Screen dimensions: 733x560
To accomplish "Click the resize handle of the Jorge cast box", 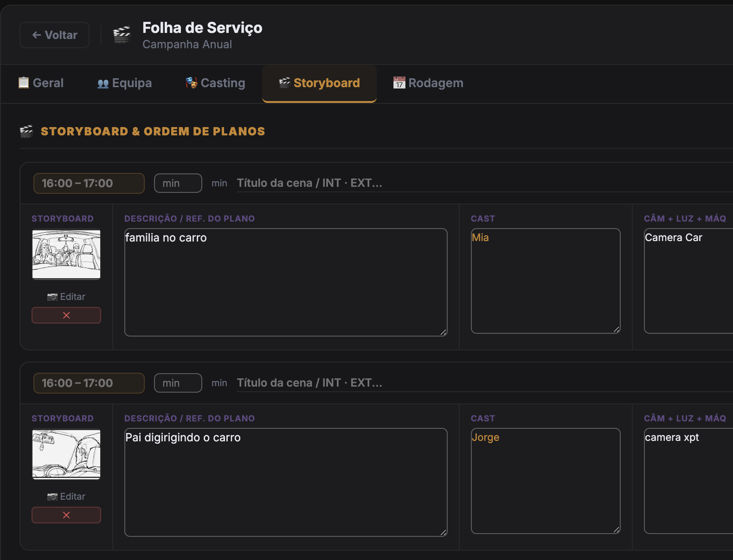I will coord(617,529).
